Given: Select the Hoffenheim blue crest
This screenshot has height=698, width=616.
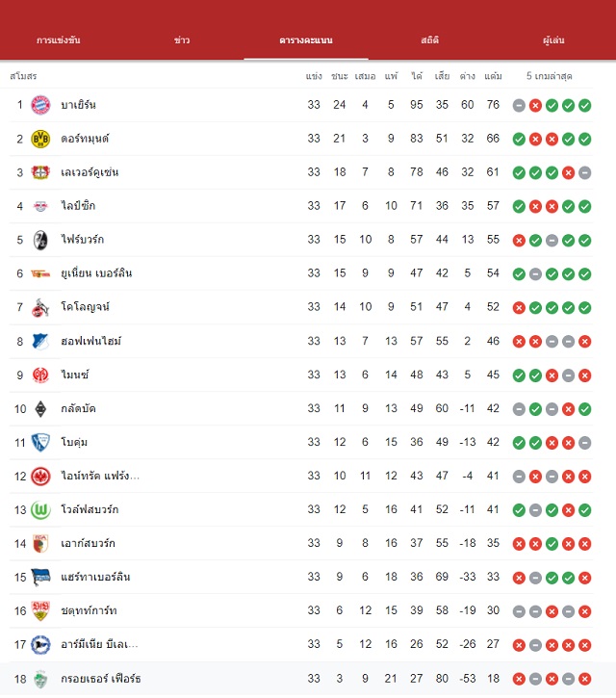Looking at the screenshot, I should [40, 342].
